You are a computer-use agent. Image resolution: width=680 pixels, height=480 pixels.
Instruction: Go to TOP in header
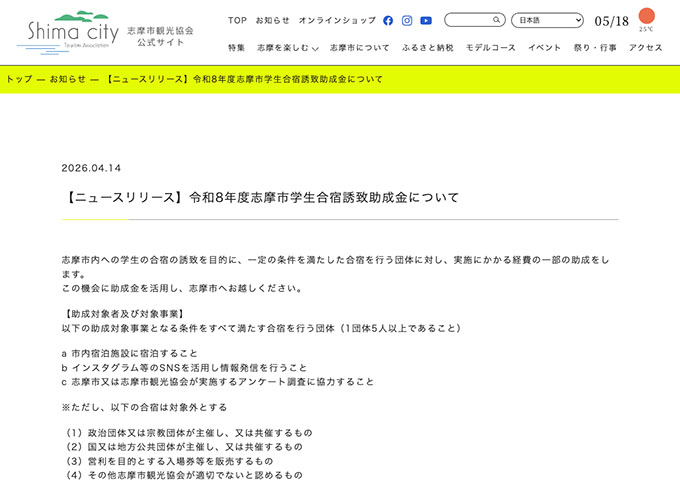(237, 20)
